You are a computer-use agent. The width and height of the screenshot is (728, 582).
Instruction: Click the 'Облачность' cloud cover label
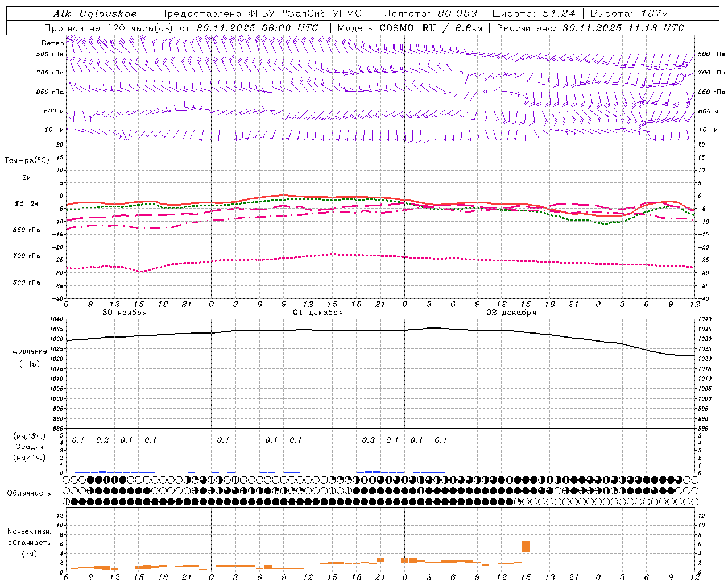point(29,493)
